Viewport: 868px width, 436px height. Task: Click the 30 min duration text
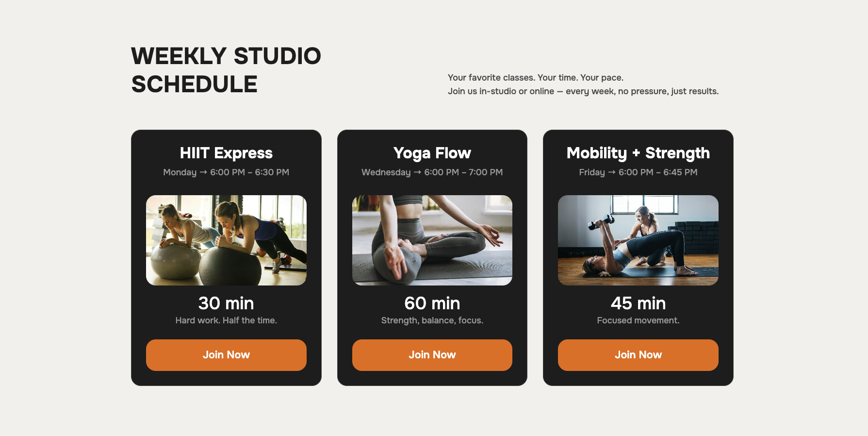tap(226, 303)
